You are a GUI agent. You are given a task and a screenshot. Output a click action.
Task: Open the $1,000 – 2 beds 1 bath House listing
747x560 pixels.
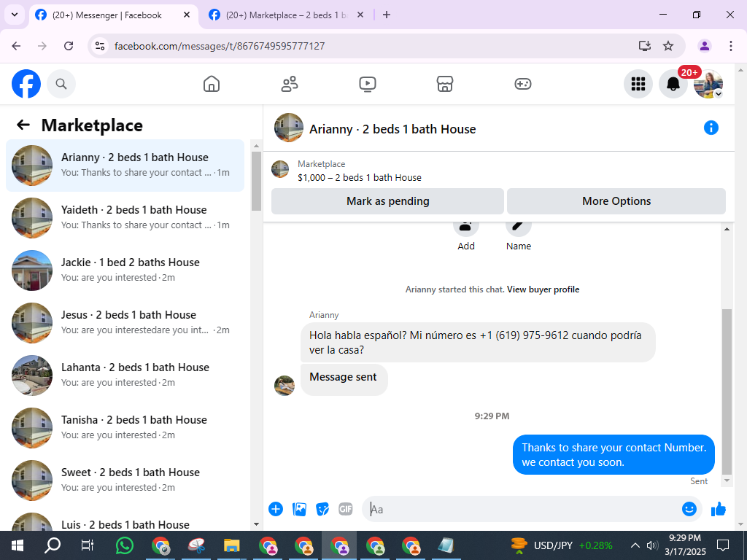coord(359,178)
